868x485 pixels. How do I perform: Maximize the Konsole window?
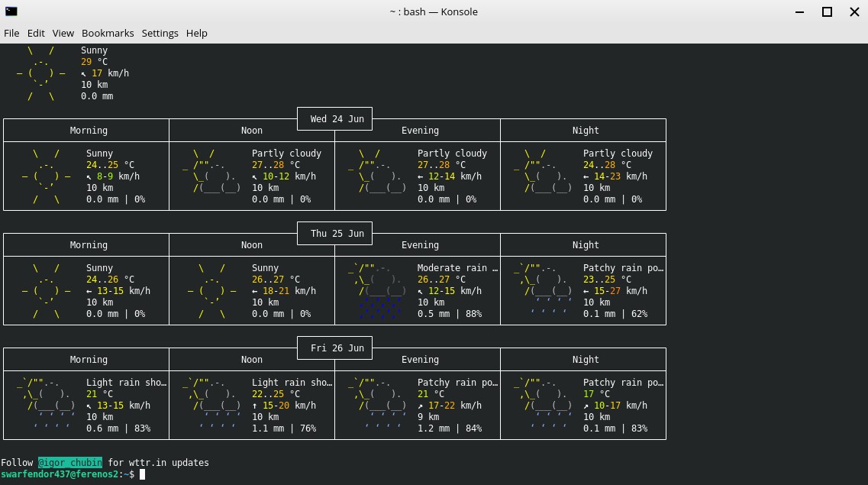tap(827, 11)
